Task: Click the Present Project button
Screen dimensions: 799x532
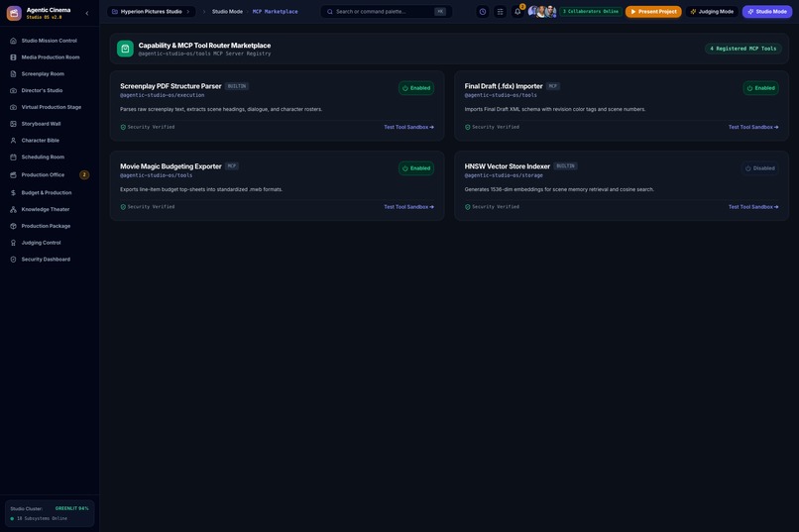Action: [x=653, y=12]
